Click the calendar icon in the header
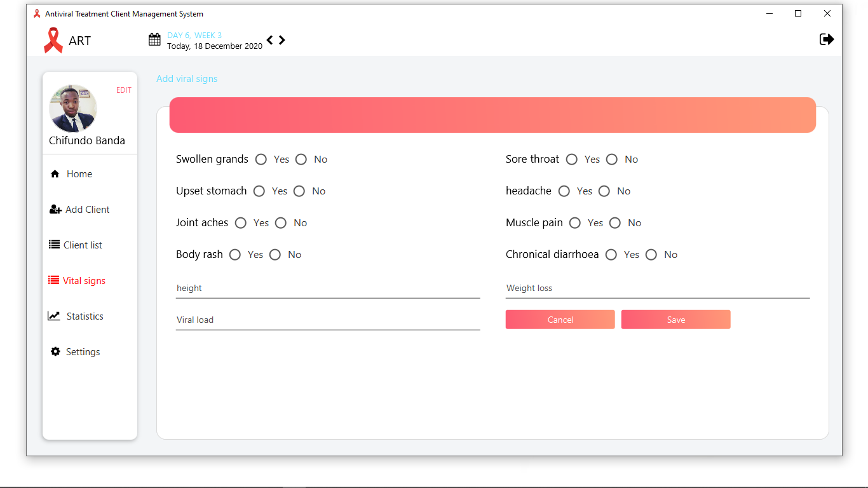Viewport: 868px width, 488px height. (154, 39)
